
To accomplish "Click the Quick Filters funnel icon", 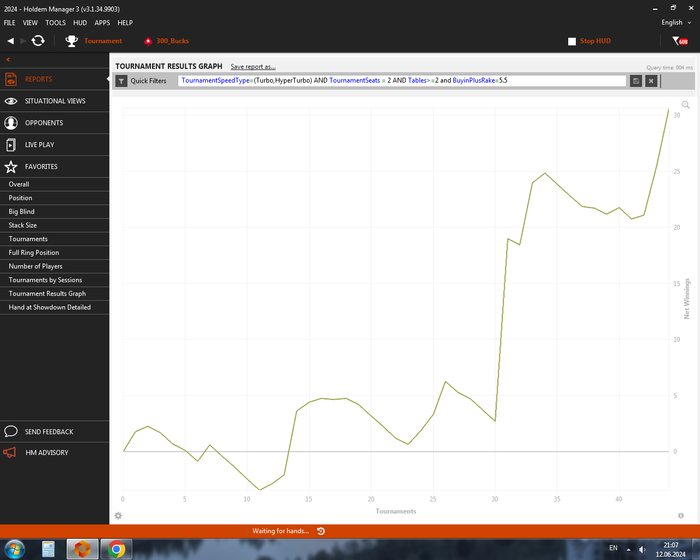I will tap(121, 81).
